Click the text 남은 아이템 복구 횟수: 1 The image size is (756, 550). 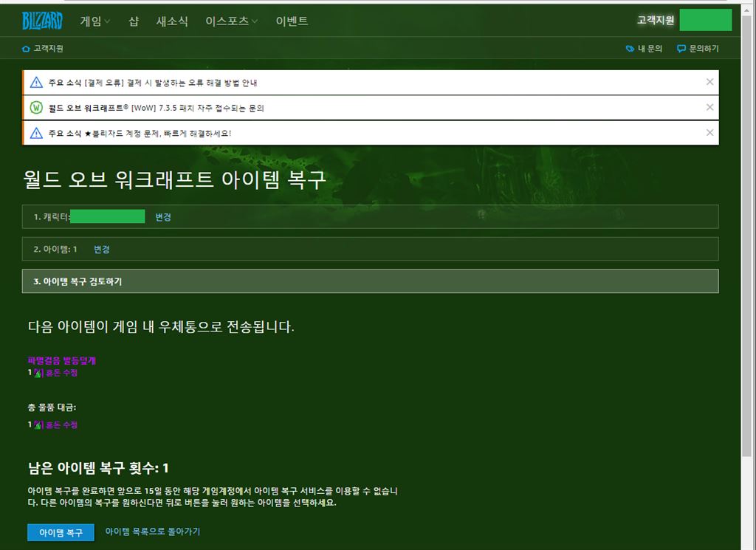coord(98,468)
